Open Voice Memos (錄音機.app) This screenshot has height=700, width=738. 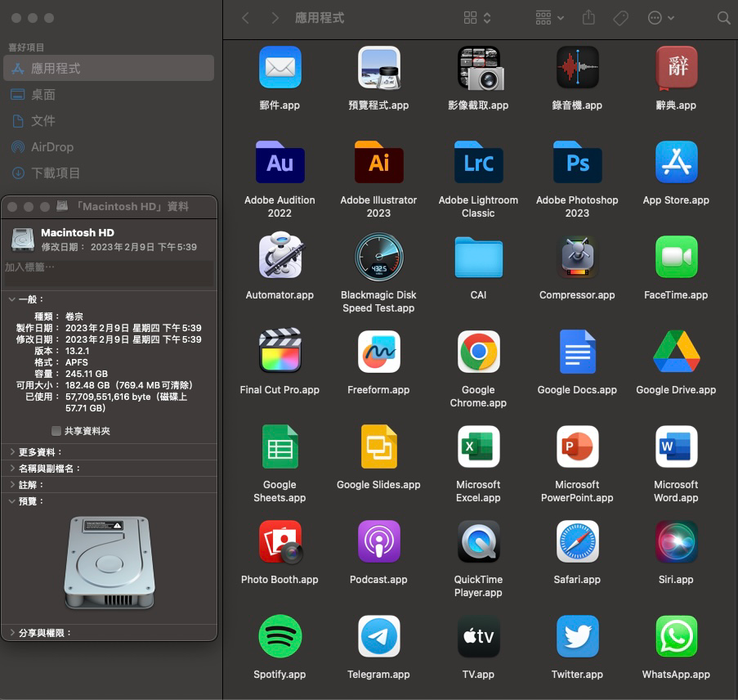pos(578,67)
